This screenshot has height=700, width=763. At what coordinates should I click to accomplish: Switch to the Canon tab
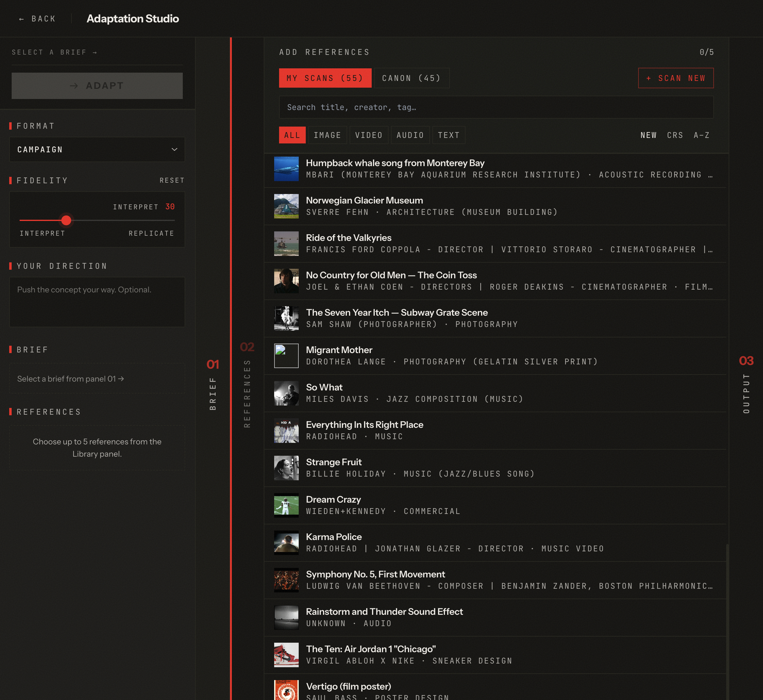coord(412,78)
